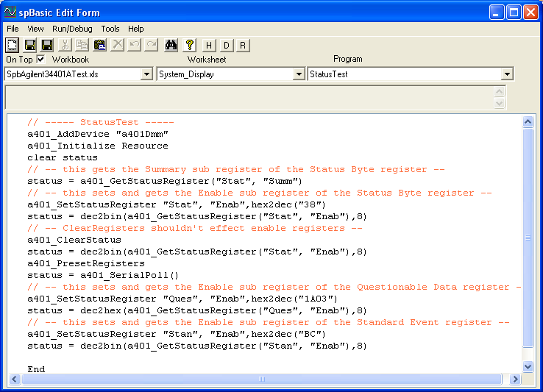Click the Undo arrow icon
Viewport: 543px width, 392px height.
pos(135,45)
